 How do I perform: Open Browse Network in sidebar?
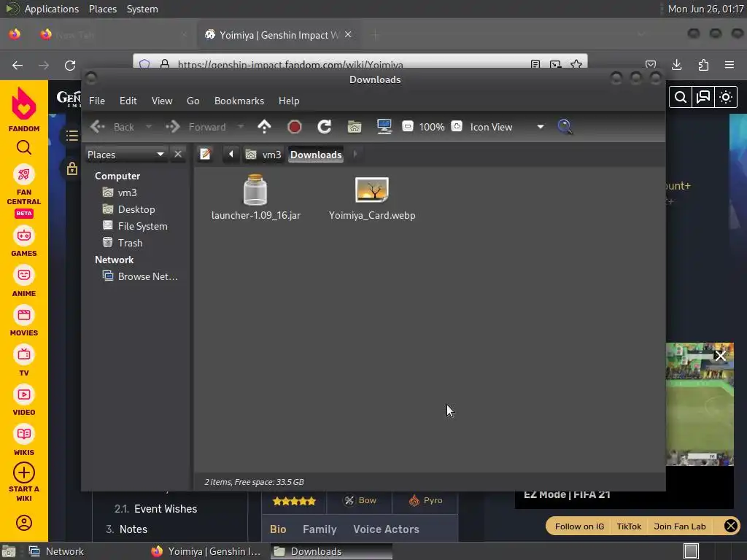[140, 276]
